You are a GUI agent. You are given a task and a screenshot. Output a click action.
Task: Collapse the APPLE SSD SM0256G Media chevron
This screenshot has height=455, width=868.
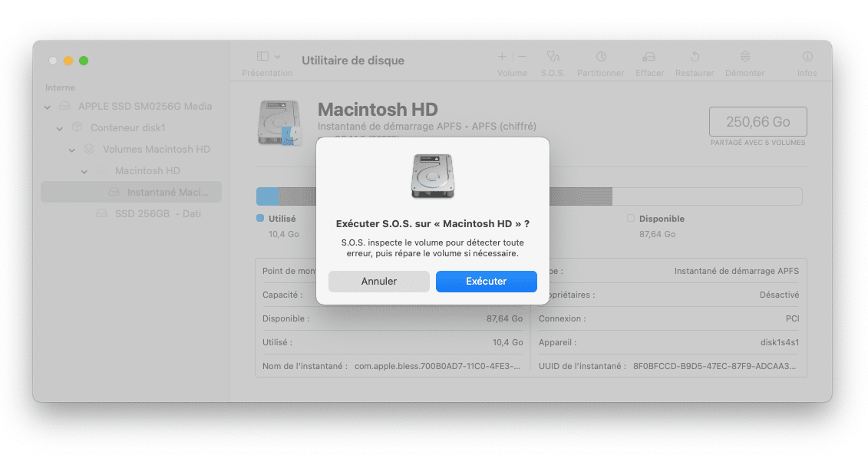coord(48,107)
